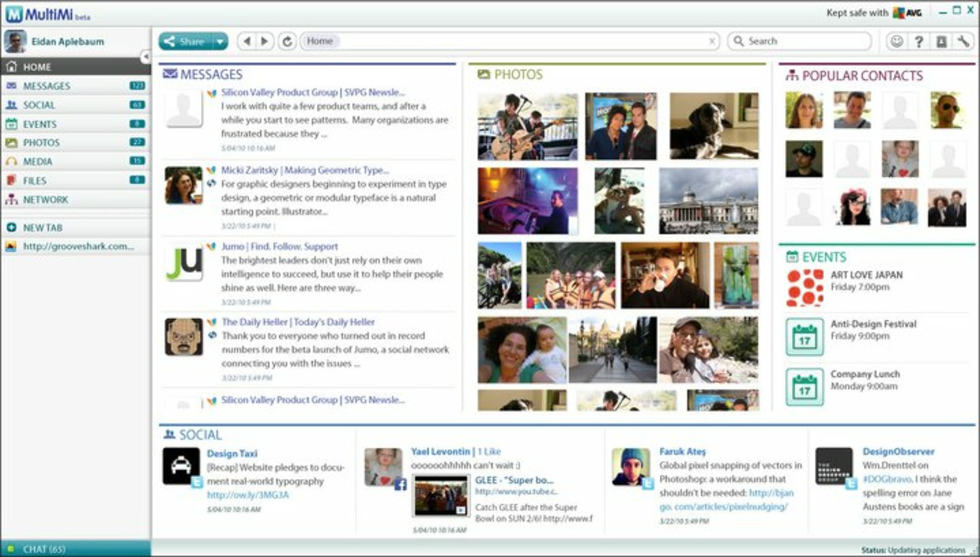The height and width of the screenshot is (557, 980).
Task: Open the Jumo | Find. Follow. Support message
Action: [x=280, y=246]
